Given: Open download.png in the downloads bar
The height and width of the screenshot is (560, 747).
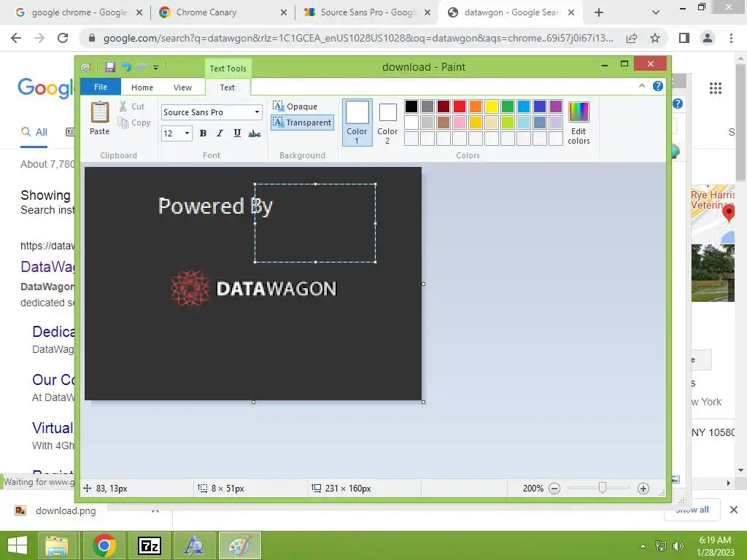Looking at the screenshot, I should point(66,510).
